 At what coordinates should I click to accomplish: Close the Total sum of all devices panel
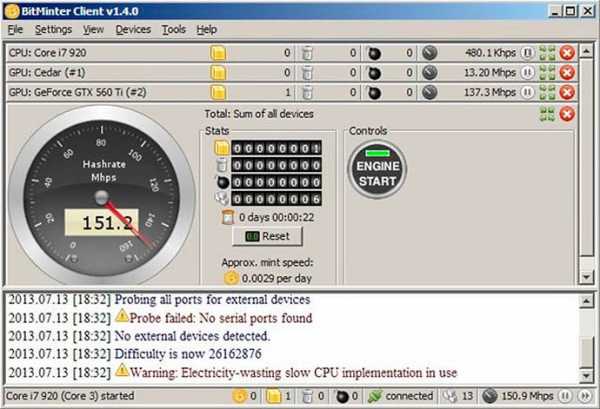(x=567, y=114)
